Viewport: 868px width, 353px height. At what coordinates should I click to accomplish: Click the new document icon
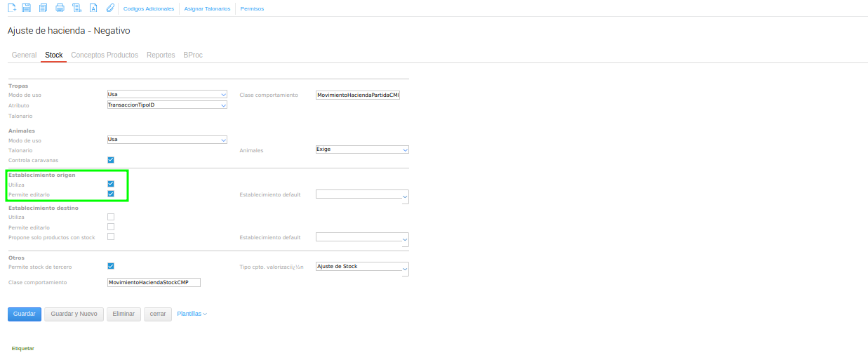tap(11, 8)
